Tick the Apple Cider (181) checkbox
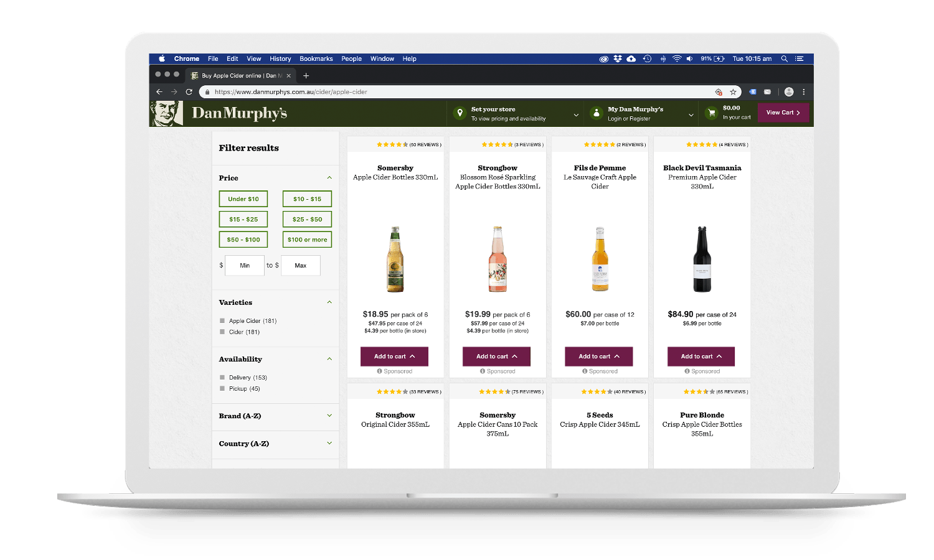 click(x=222, y=321)
